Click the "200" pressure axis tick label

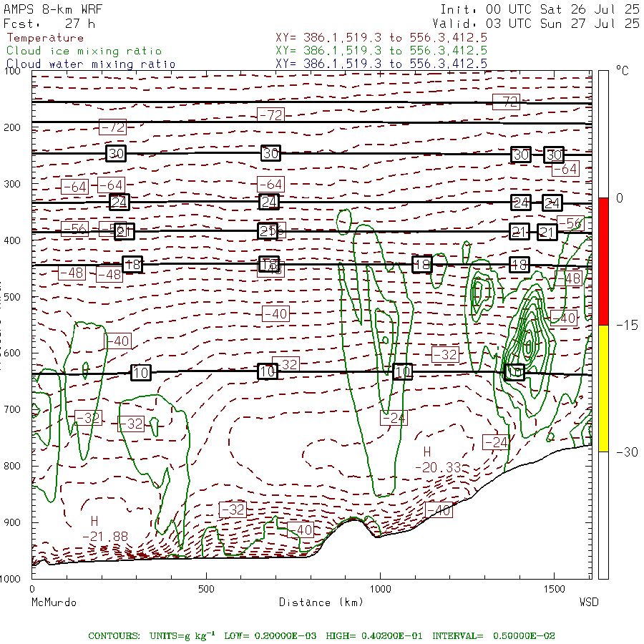click(12, 127)
